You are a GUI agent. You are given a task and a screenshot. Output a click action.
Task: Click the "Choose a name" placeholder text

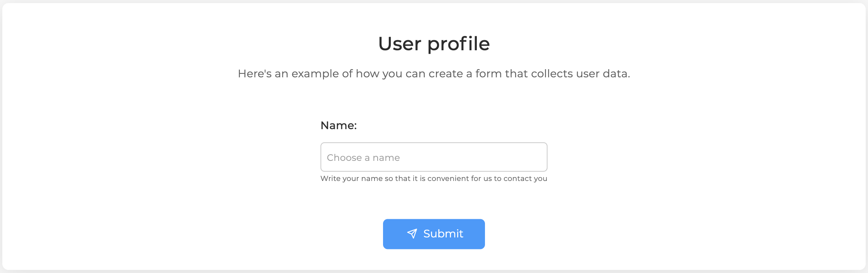tap(363, 158)
